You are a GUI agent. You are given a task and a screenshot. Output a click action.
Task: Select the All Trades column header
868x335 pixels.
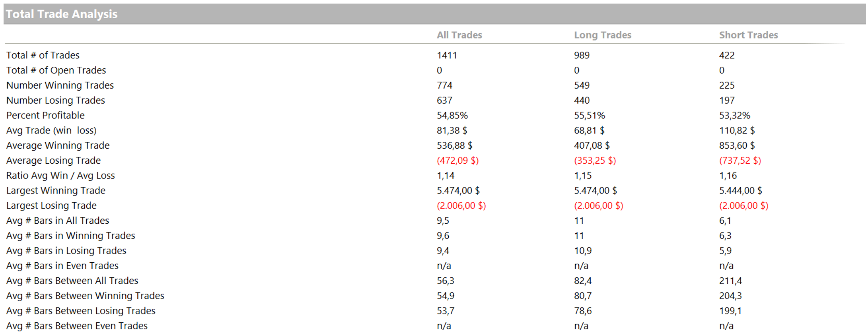click(x=459, y=35)
